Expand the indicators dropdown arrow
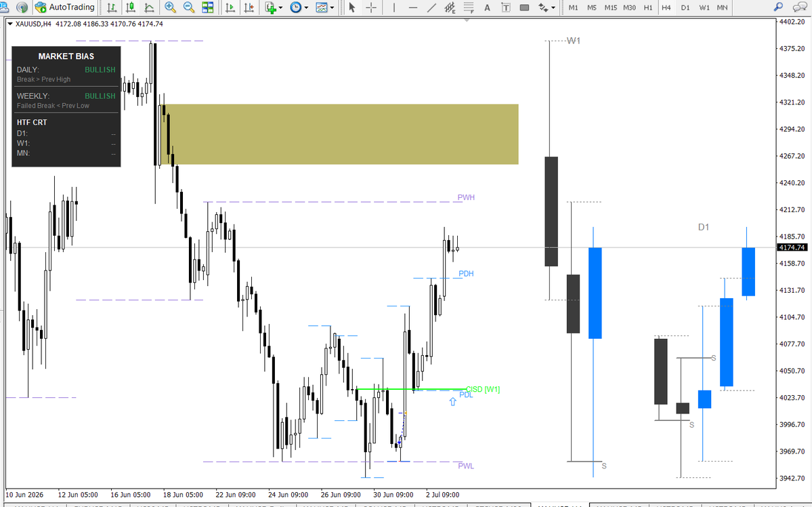Screen dimensions: 812x507 coord(280,7)
